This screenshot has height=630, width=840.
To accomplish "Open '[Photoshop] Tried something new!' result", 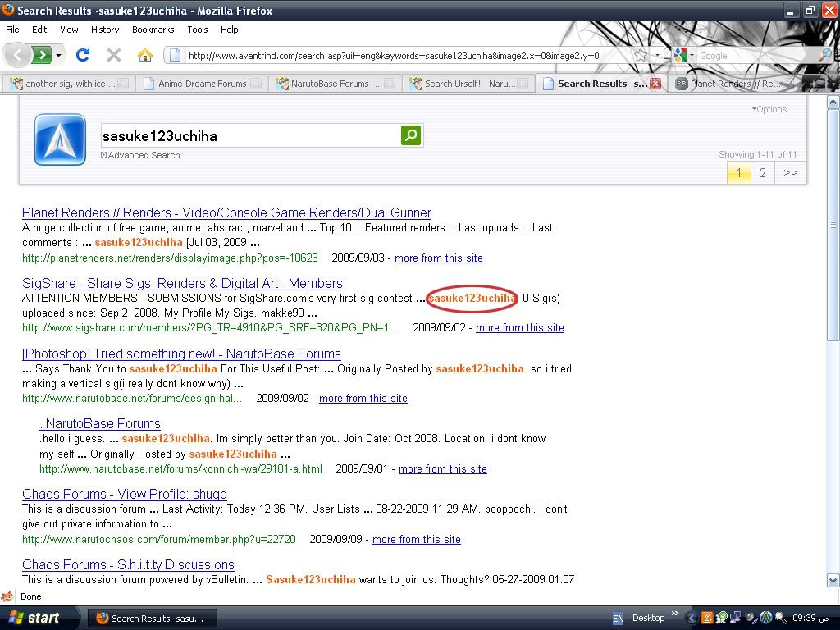I will tap(181, 354).
